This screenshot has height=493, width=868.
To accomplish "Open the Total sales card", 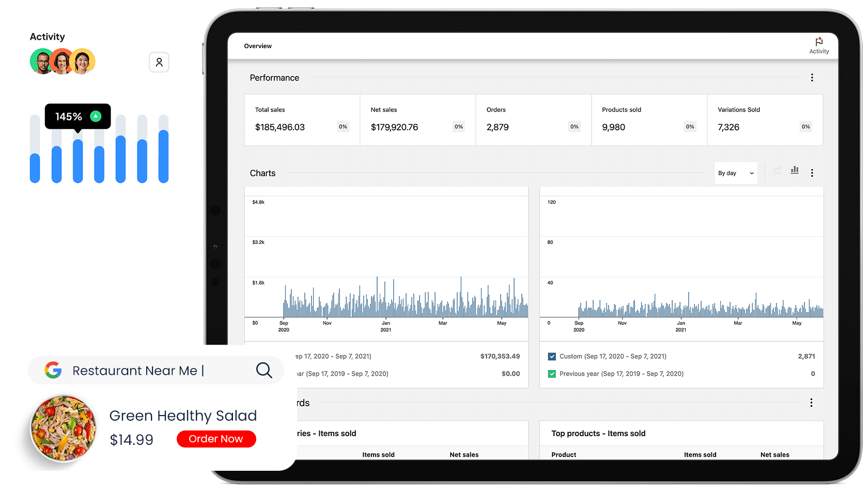I will [302, 120].
